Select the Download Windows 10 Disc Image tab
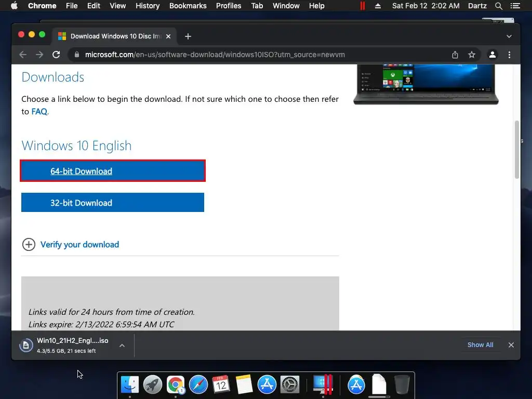This screenshot has height=399, width=532. coord(114,36)
